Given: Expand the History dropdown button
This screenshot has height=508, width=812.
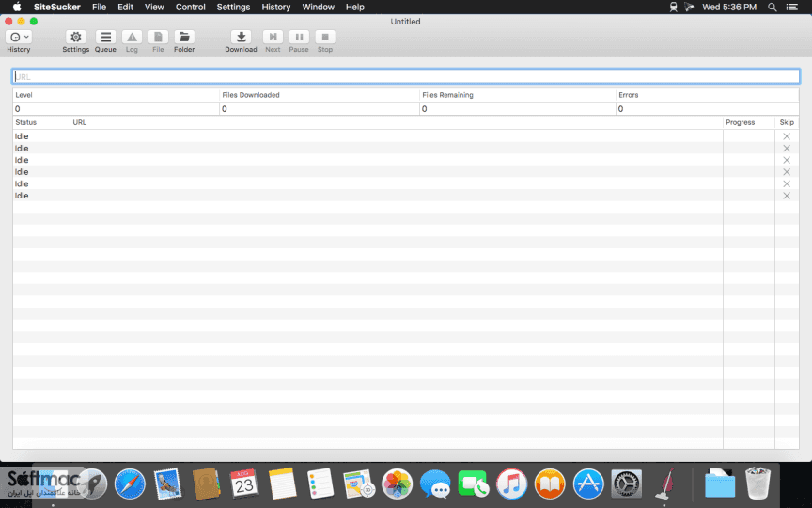Looking at the screenshot, I should click(x=19, y=37).
